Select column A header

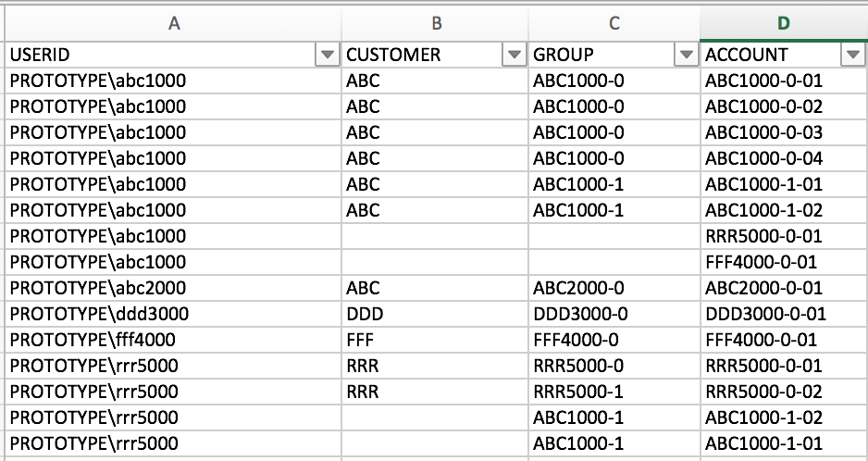point(173,24)
